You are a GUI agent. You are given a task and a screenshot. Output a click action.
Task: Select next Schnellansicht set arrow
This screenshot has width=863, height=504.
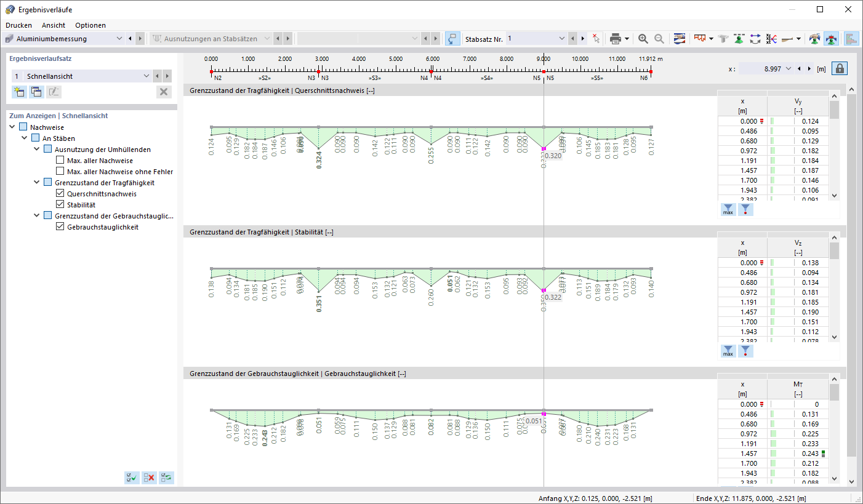tap(167, 76)
